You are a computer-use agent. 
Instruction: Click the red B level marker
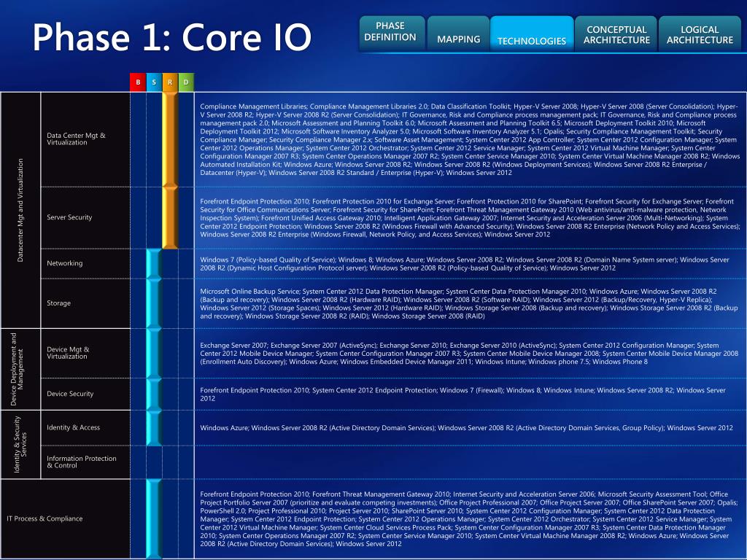[138, 82]
